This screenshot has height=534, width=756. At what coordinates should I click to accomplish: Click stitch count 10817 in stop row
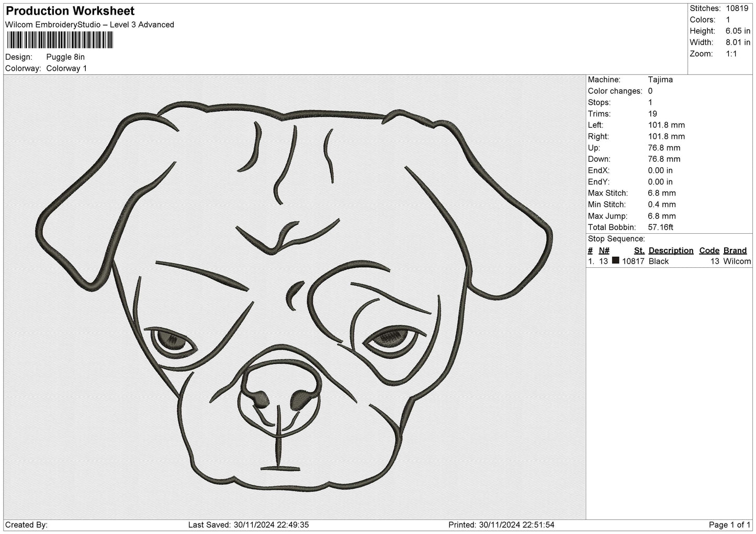pyautogui.click(x=633, y=262)
